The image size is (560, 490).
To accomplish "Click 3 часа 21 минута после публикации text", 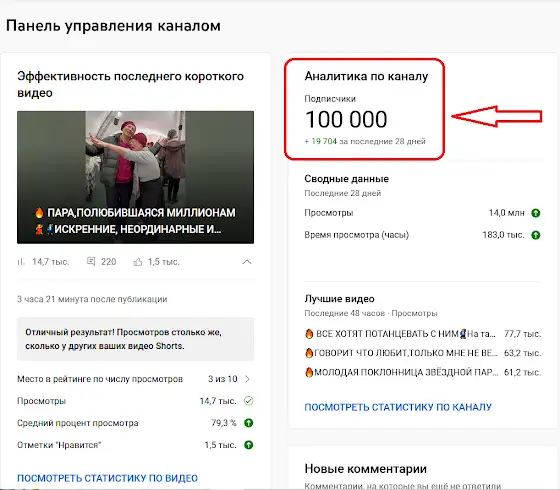I will click(x=92, y=299).
